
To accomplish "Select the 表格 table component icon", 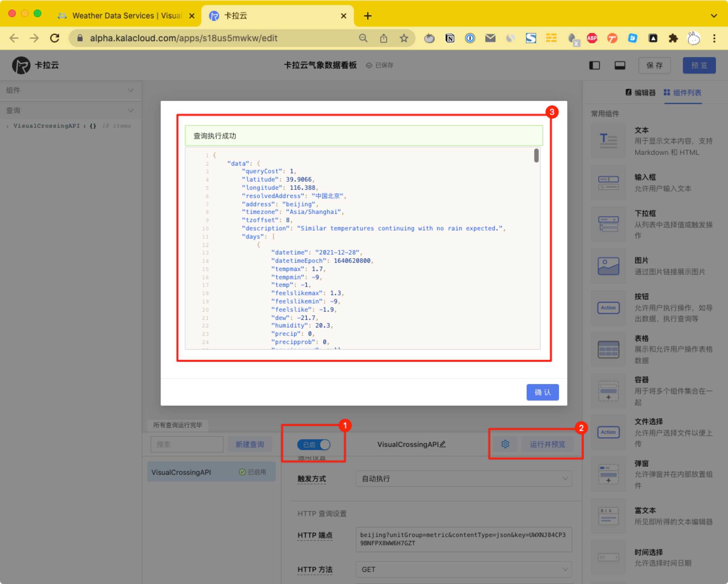I will tap(608, 349).
